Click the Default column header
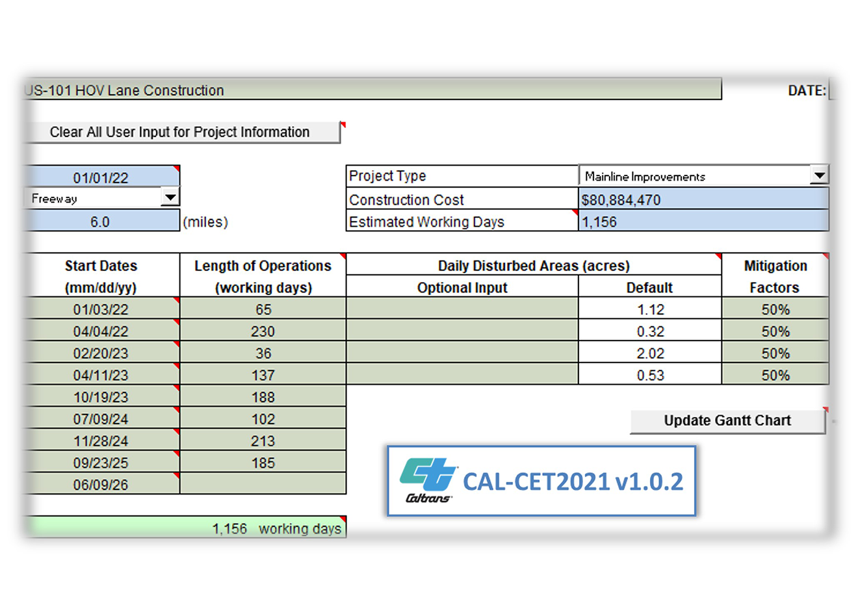 tap(650, 287)
